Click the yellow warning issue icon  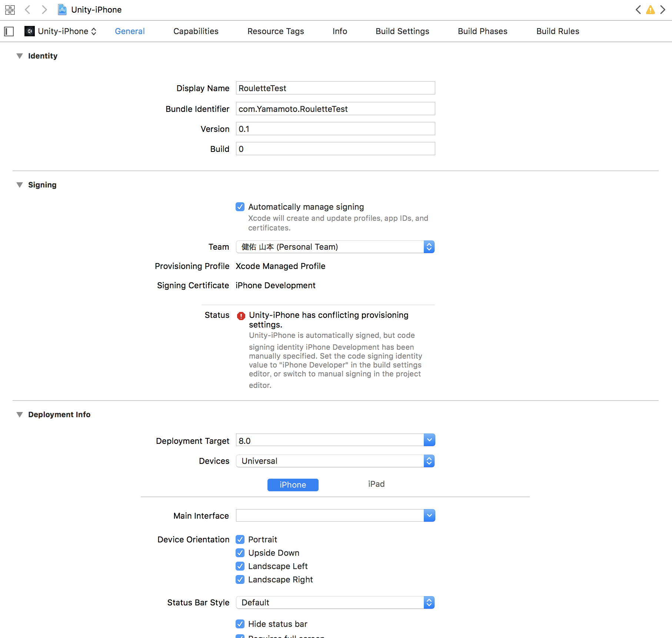coord(650,10)
